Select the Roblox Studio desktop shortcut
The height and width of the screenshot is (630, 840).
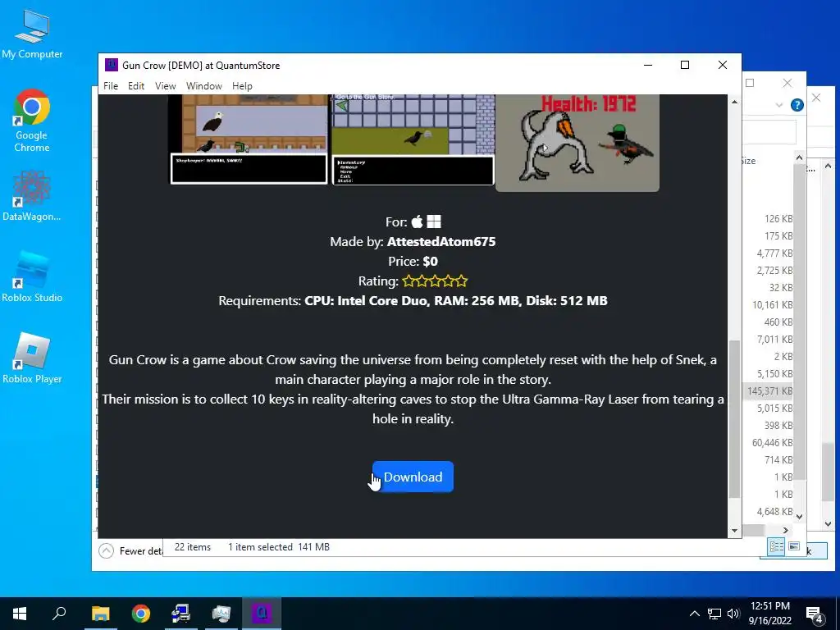tap(32, 277)
